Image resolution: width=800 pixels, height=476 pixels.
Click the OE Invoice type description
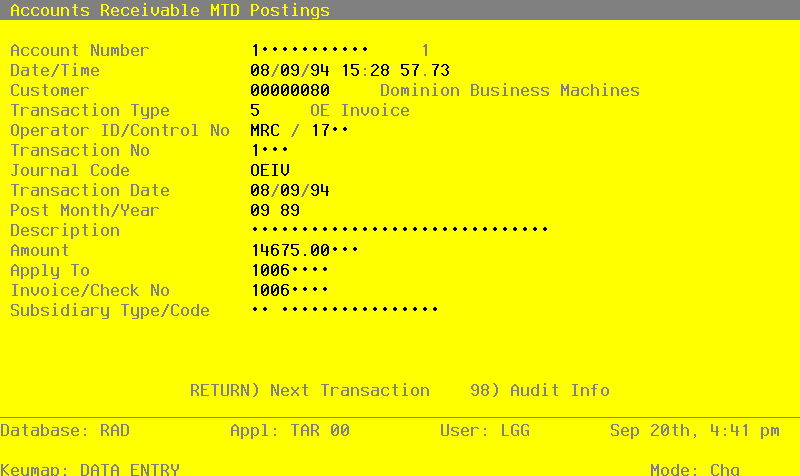[x=360, y=110]
